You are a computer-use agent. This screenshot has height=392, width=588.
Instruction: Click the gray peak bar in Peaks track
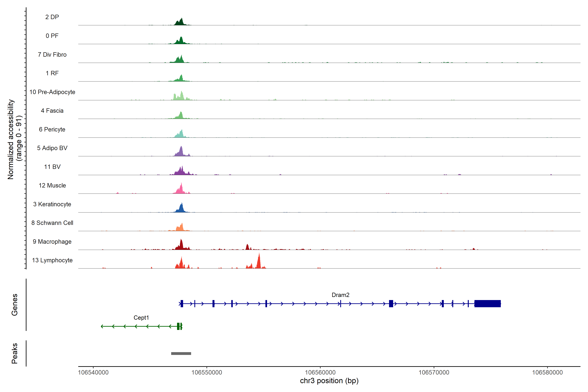coord(181,353)
